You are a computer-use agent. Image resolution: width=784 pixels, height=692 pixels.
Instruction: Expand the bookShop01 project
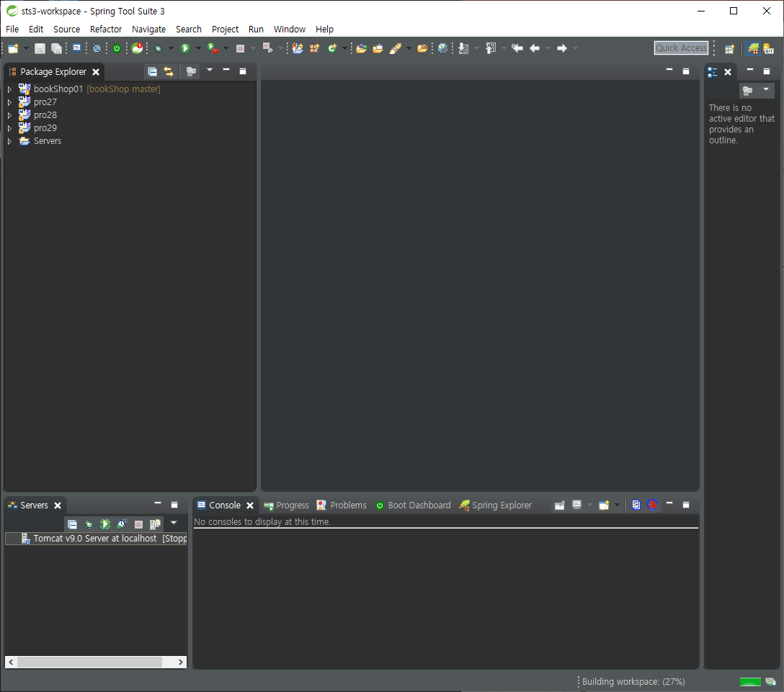[9, 89]
